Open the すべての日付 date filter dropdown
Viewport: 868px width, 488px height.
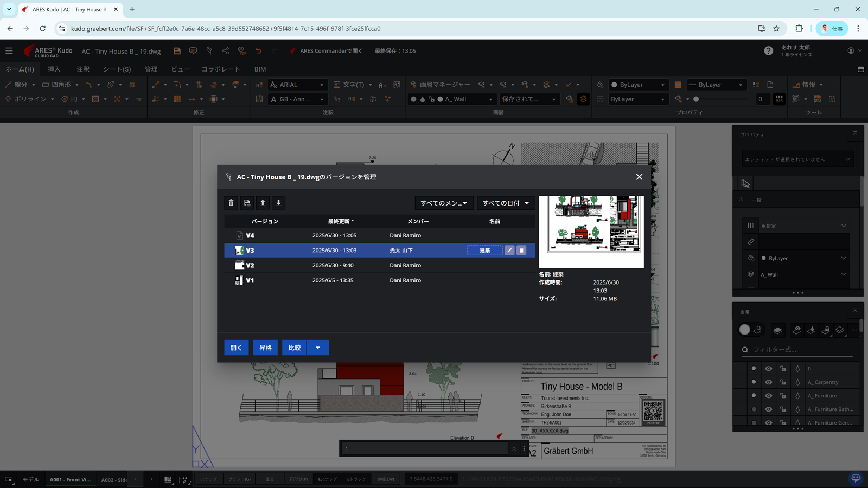tap(506, 203)
